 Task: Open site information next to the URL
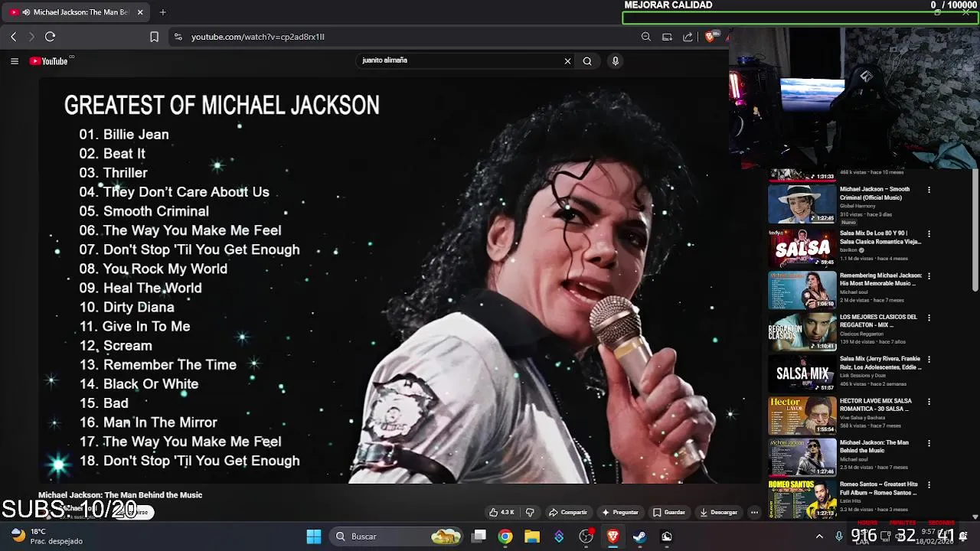click(178, 37)
